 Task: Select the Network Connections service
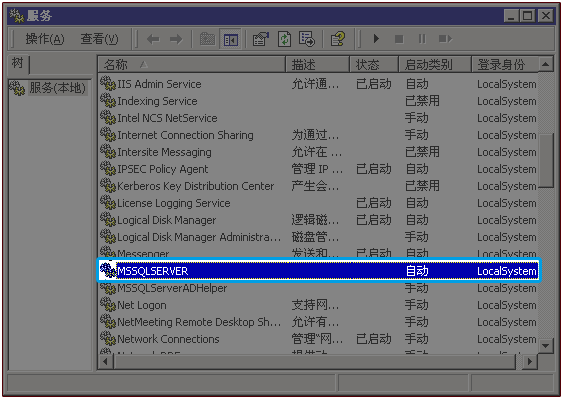(318, 339)
